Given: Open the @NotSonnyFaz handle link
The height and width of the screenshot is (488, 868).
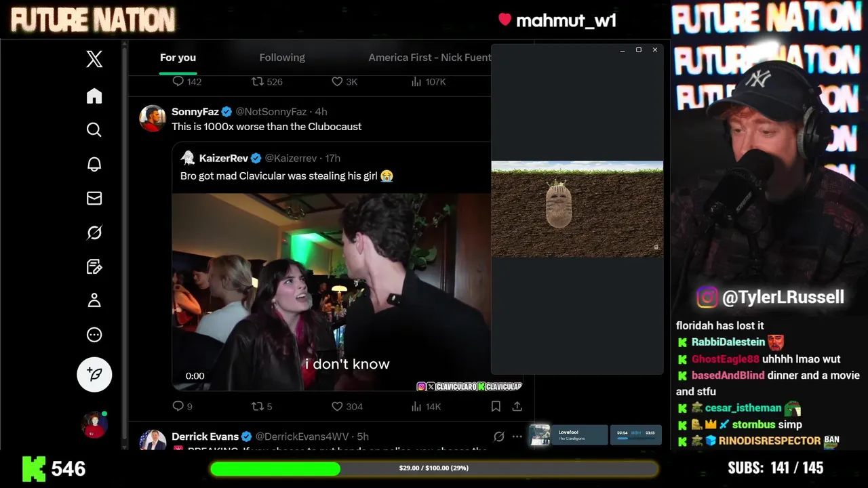Looking at the screenshot, I should coord(271,112).
